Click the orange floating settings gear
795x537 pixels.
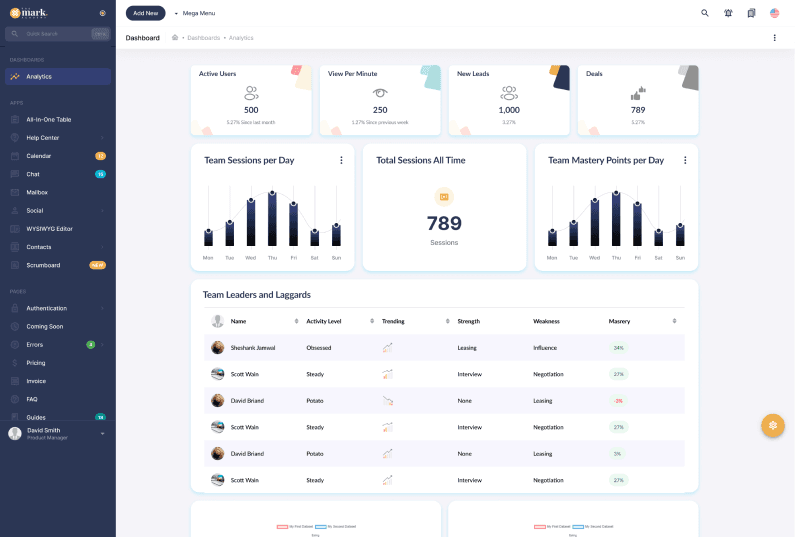point(772,425)
